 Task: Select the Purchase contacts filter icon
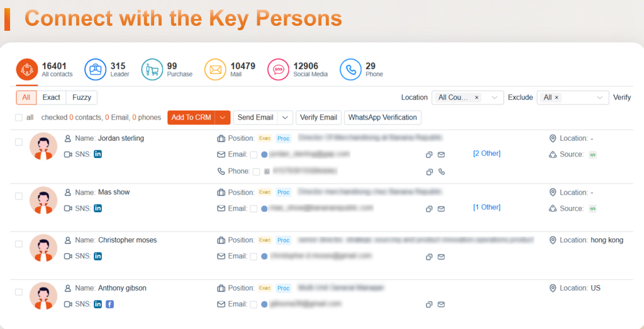pos(152,70)
